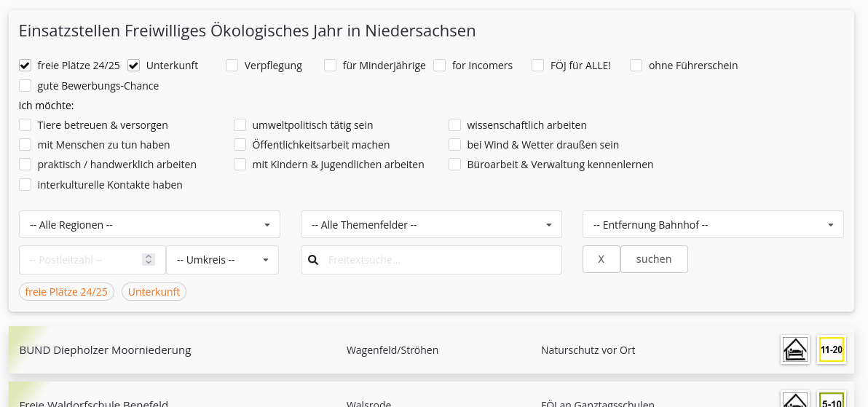Viewport: 868px width, 407px height.
Task: Select wissenschaftlich arbeiten checkbox
Action: [455, 125]
